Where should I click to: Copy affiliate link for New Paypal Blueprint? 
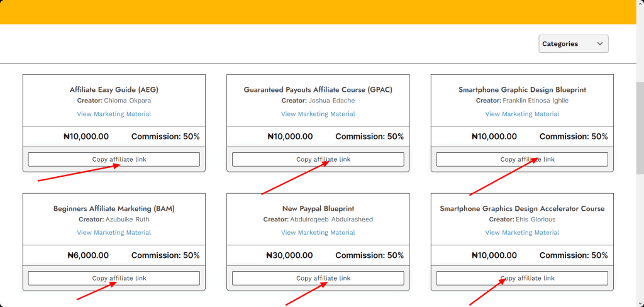[x=318, y=278]
